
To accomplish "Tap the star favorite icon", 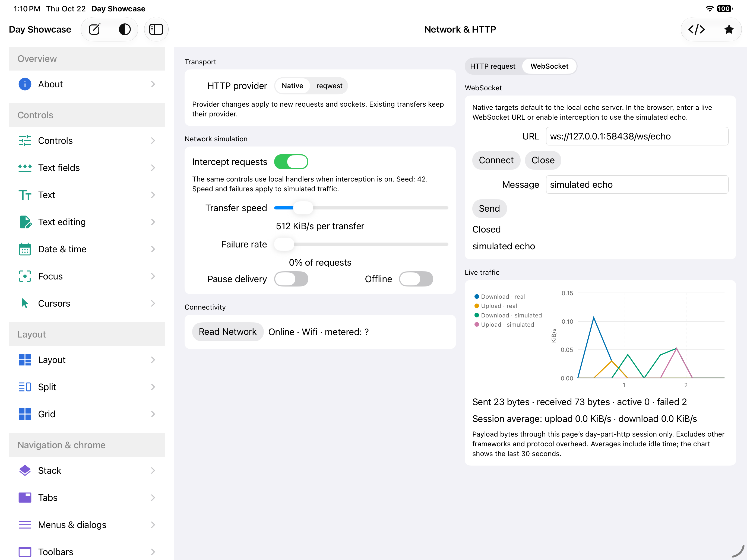I will (729, 29).
